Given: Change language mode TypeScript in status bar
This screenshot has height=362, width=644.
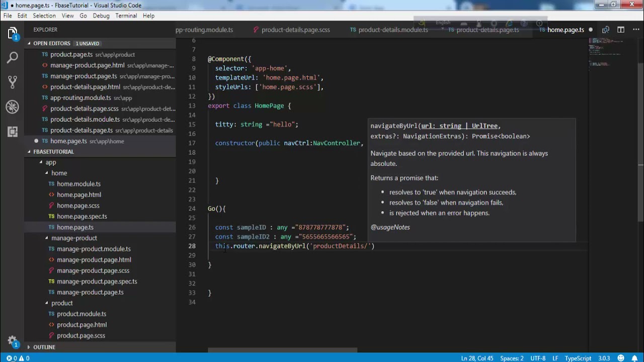Looking at the screenshot, I should 578,358.
